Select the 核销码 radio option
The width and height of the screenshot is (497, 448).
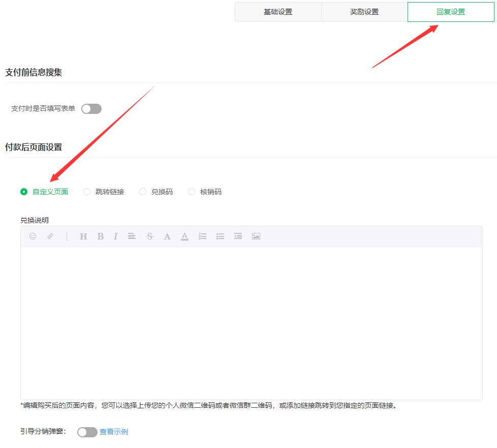pyautogui.click(x=192, y=192)
